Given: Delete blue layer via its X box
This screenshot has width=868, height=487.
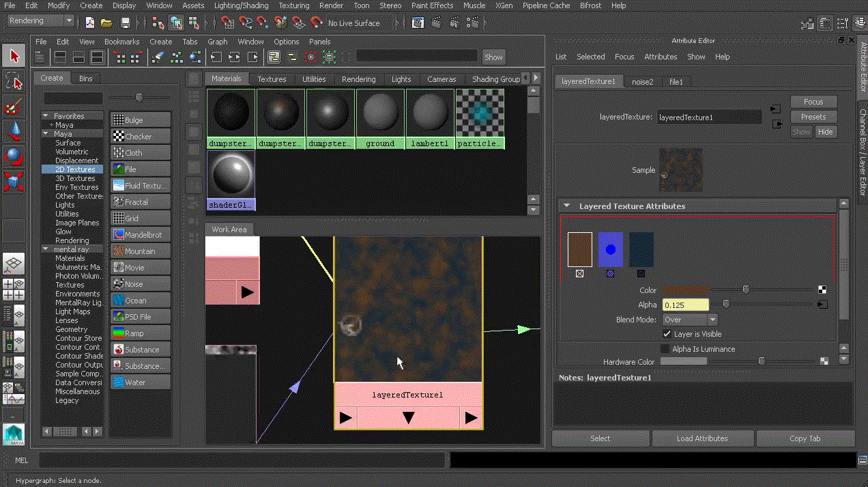Looking at the screenshot, I should [611, 273].
